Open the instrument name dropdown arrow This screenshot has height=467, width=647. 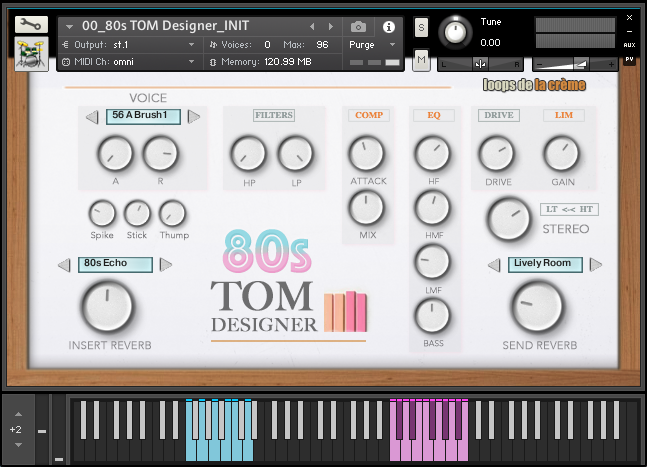pyautogui.click(x=69, y=27)
